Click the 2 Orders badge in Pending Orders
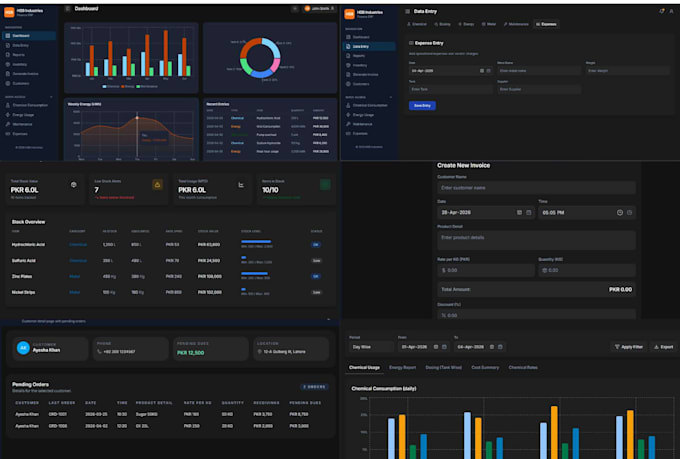680x459 pixels. point(314,387)
